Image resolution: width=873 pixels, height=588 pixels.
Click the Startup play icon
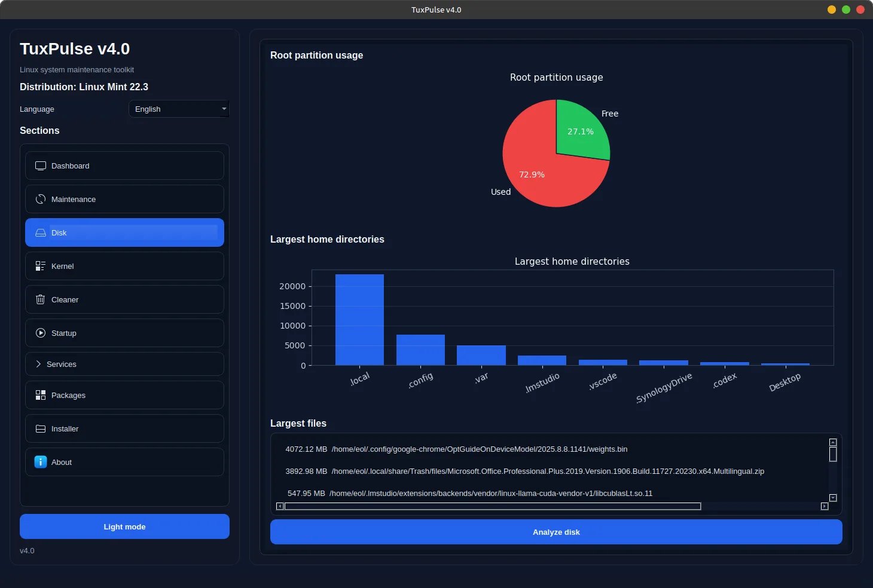pos(41,333)
